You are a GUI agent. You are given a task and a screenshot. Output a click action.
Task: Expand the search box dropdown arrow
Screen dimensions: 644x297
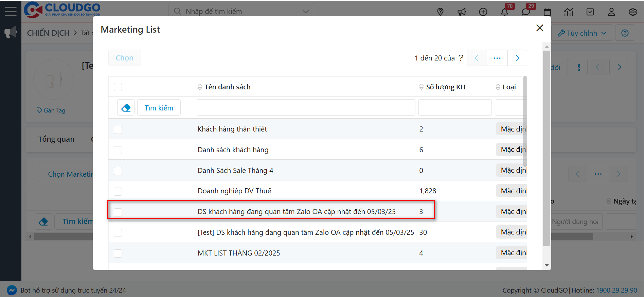(x=305, y=12)
